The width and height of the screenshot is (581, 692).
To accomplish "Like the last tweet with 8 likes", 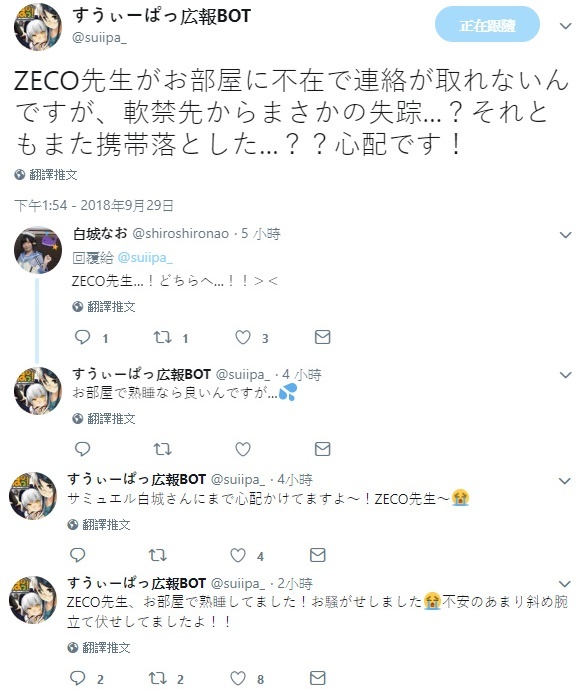I will point(238,678).
